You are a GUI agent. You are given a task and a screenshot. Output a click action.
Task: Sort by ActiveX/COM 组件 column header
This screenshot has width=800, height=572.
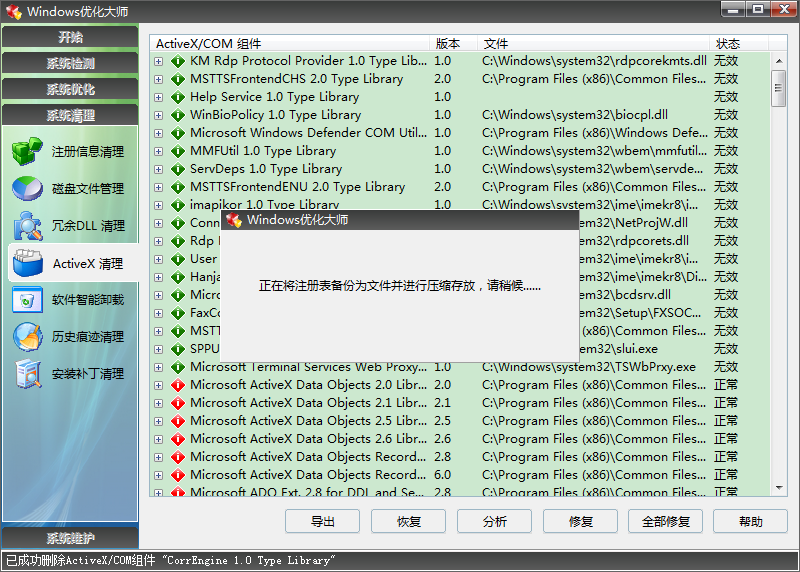click(x=289, y=43)
